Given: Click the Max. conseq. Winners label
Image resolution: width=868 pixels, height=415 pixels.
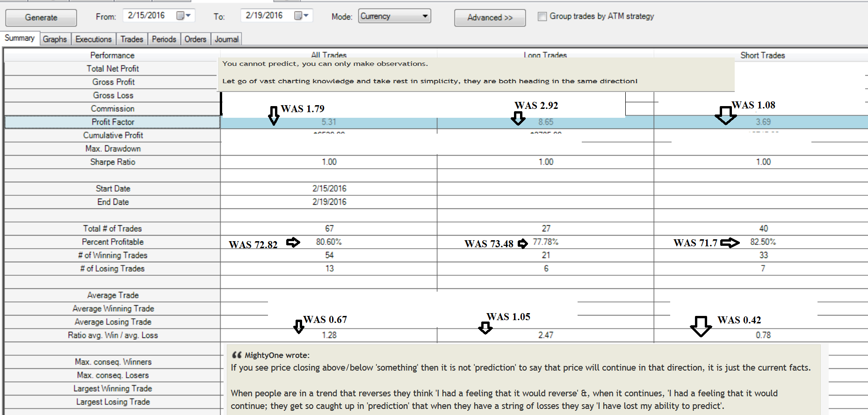Looking at the screenshot, I should pyautogui.click(x=113, y=362).
